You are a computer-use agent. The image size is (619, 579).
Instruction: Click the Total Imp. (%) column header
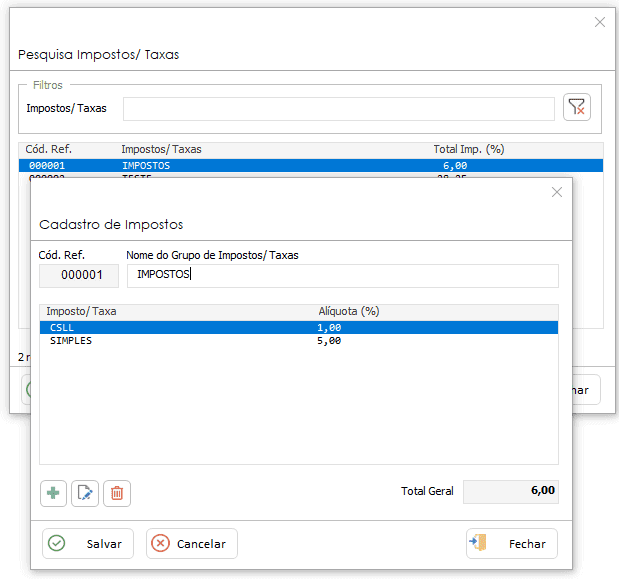[x=469, y=149]
